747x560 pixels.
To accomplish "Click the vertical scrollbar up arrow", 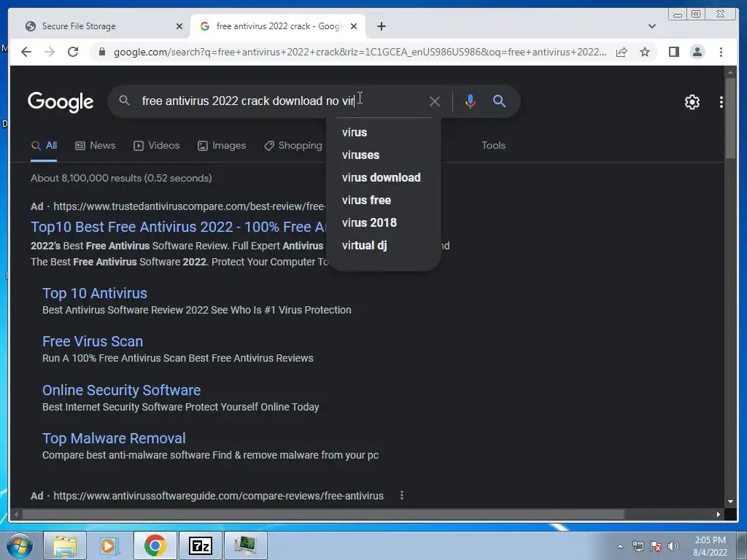I will coord(730,72).
